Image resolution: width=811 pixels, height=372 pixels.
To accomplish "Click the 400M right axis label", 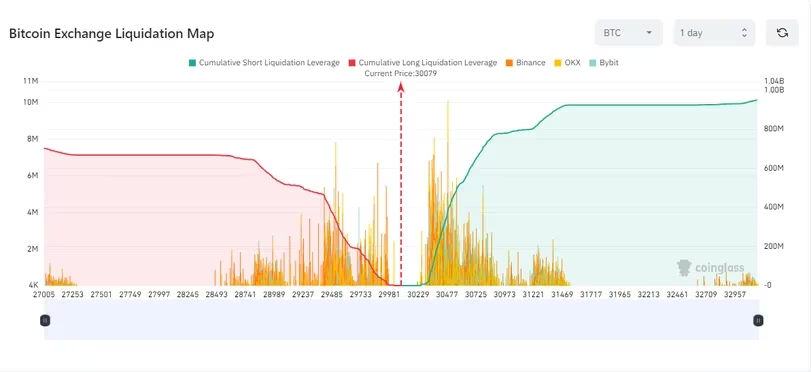I will click(774, 207).
